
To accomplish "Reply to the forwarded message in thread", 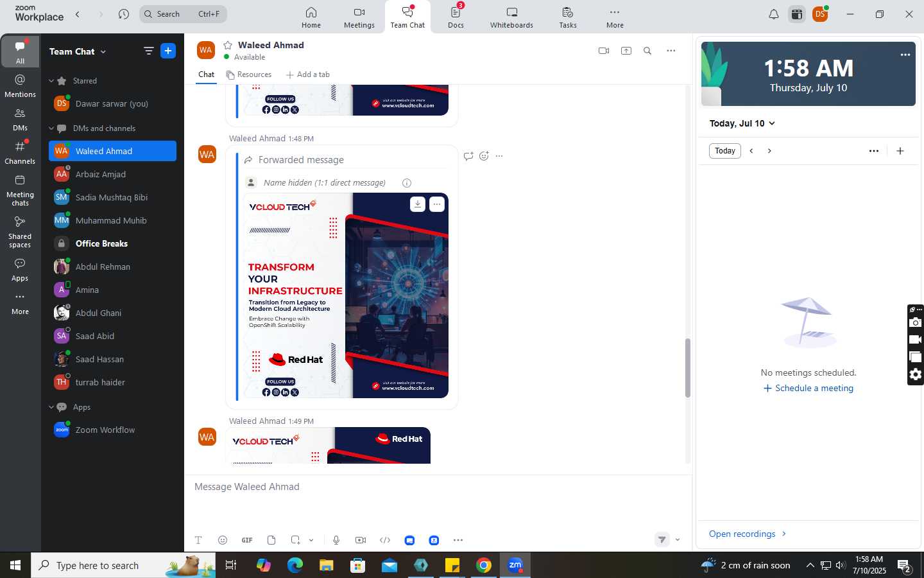I will point(468,156).
